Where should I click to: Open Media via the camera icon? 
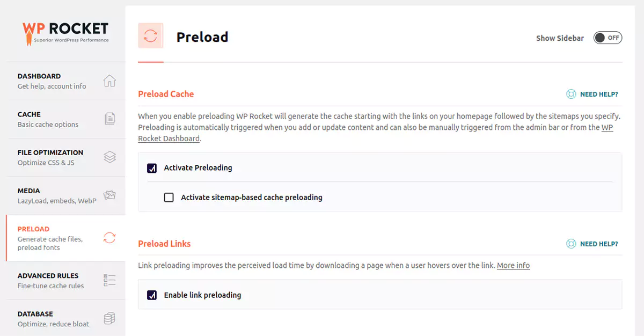click(x=109, y=195)
